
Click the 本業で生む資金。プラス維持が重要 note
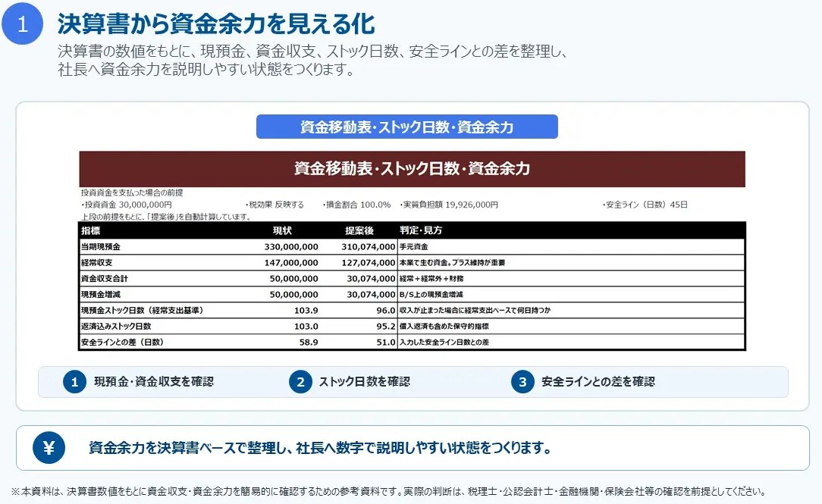(x=452, y=262)
